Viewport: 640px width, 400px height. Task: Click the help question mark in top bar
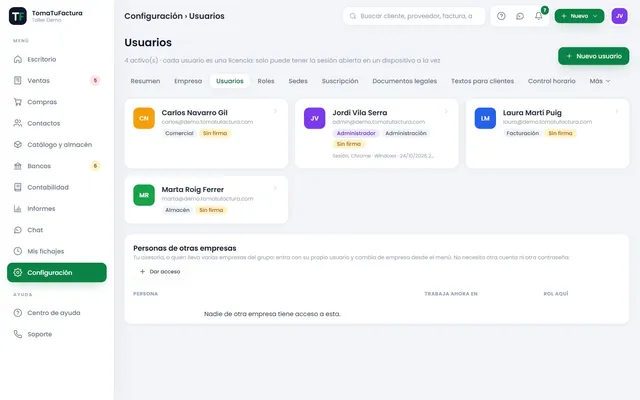[x=501, y=16]
